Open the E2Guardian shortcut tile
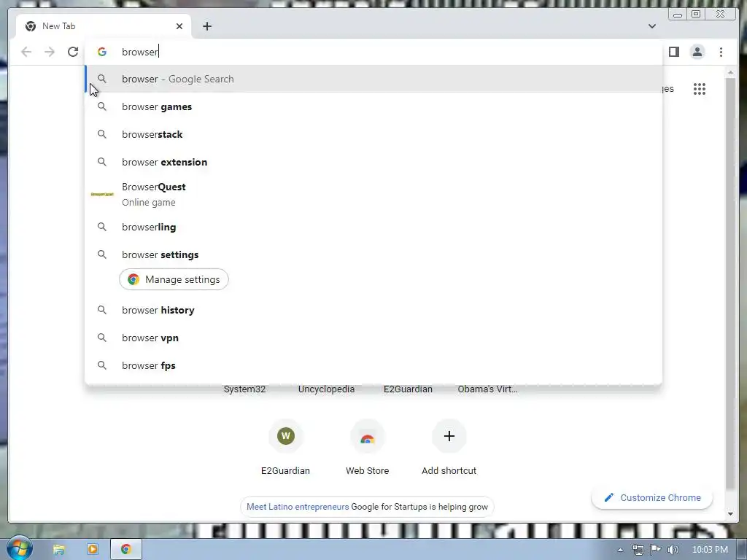 pos(285,448)
